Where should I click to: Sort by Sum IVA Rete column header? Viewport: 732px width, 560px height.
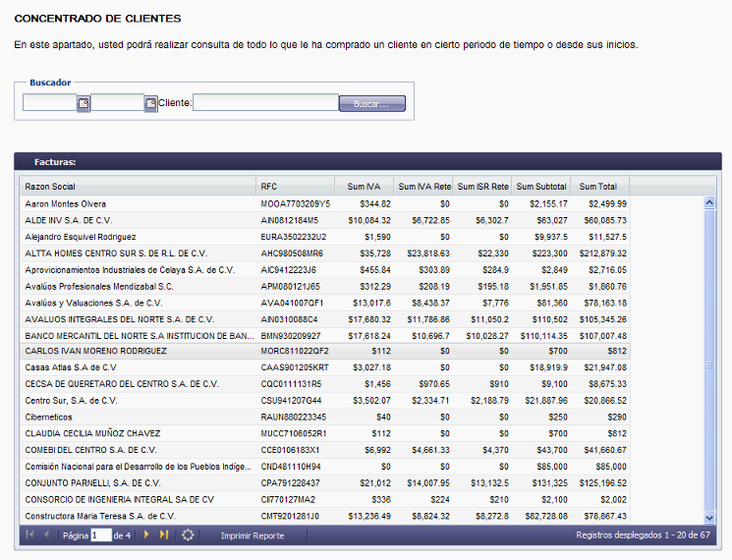coord(423,187)
